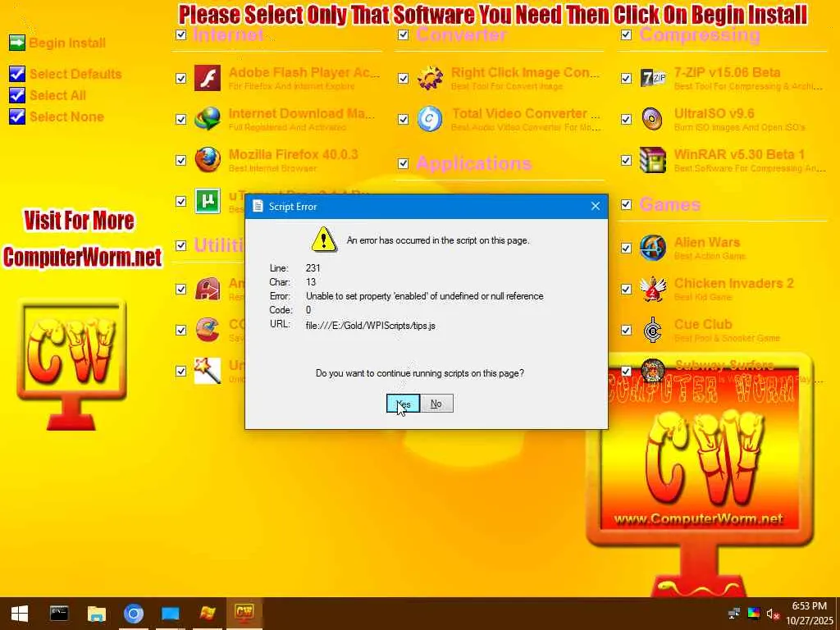The width and height of the screenshot is (840, 630).
Task: Click the volume muted tray icon
Action: click(773, 614)
